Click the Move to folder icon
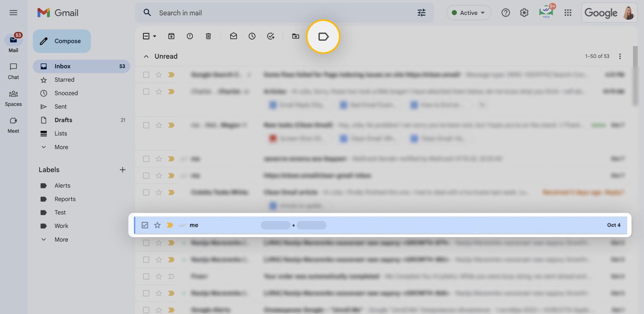 coord(296,36)
